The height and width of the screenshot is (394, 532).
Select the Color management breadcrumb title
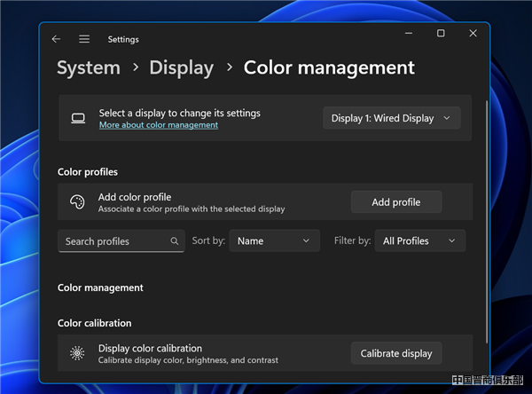click(329, 67)
